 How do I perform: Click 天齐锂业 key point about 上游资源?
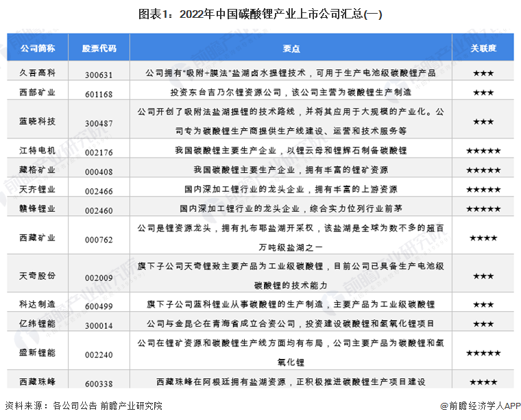point(291,189)
